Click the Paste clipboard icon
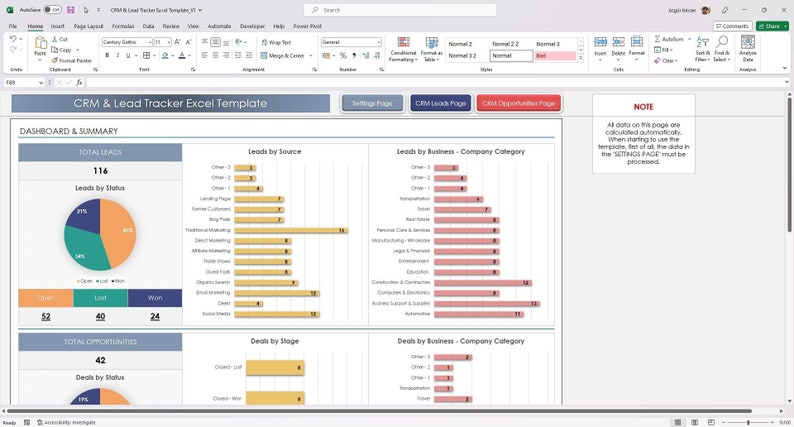794x427 pixels. [40, 44]
